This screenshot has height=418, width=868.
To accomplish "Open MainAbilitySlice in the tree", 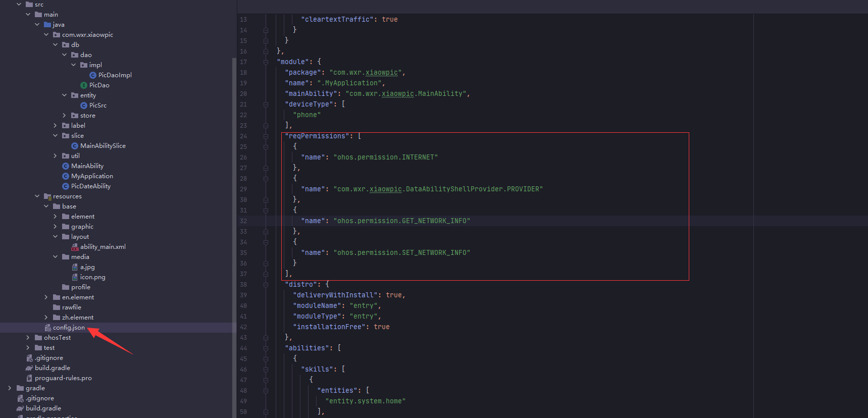I will [103, 146].
